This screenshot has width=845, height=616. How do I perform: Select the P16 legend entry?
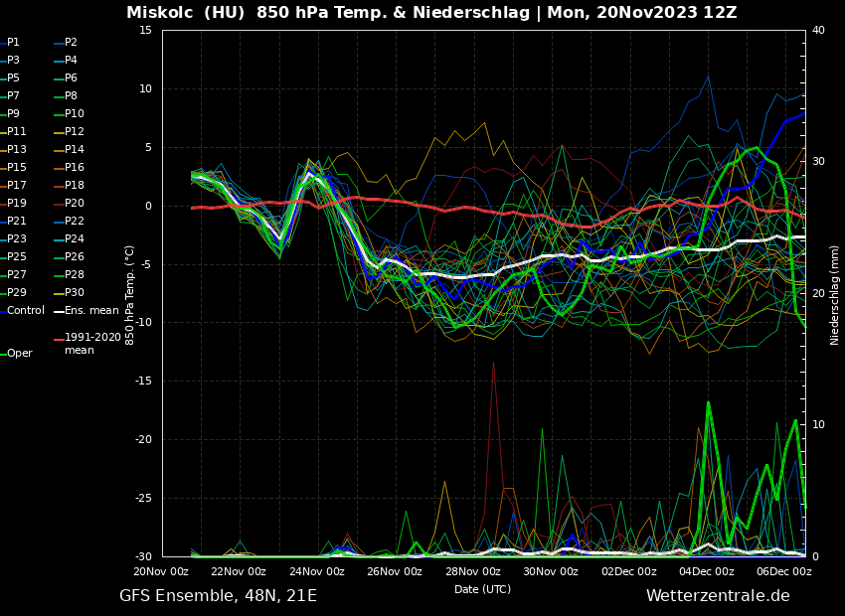75,168
